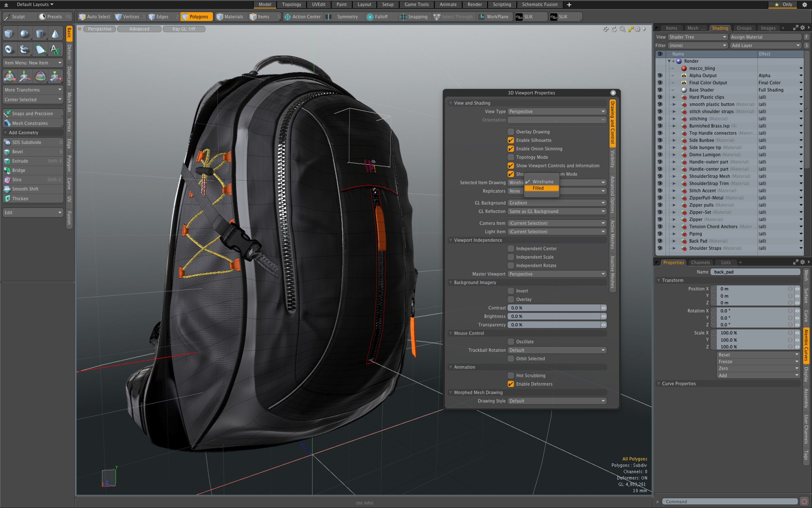Click the Name field containing back_pad

coord(755,272)
